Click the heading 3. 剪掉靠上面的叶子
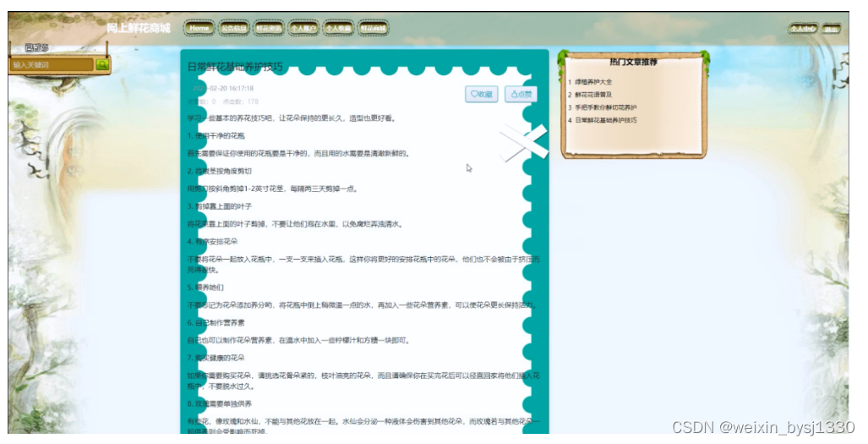This screenshot has width=868, height=444. tap(219, 206)
